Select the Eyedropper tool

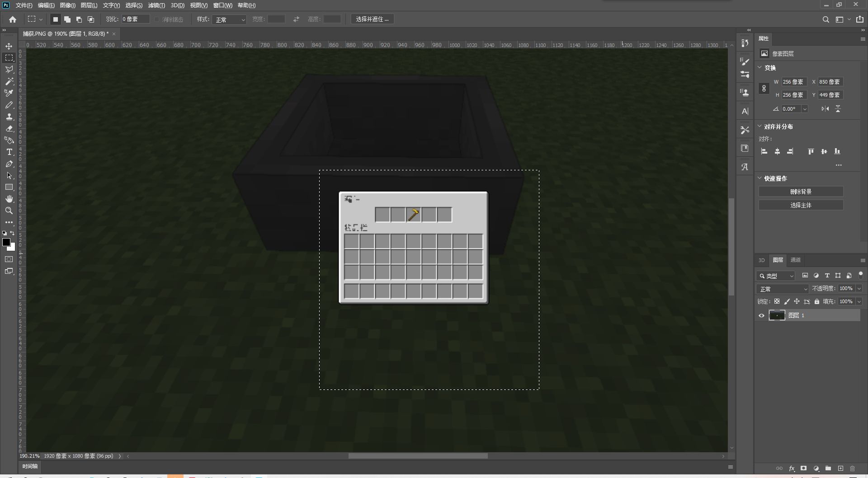pos(9,93)
